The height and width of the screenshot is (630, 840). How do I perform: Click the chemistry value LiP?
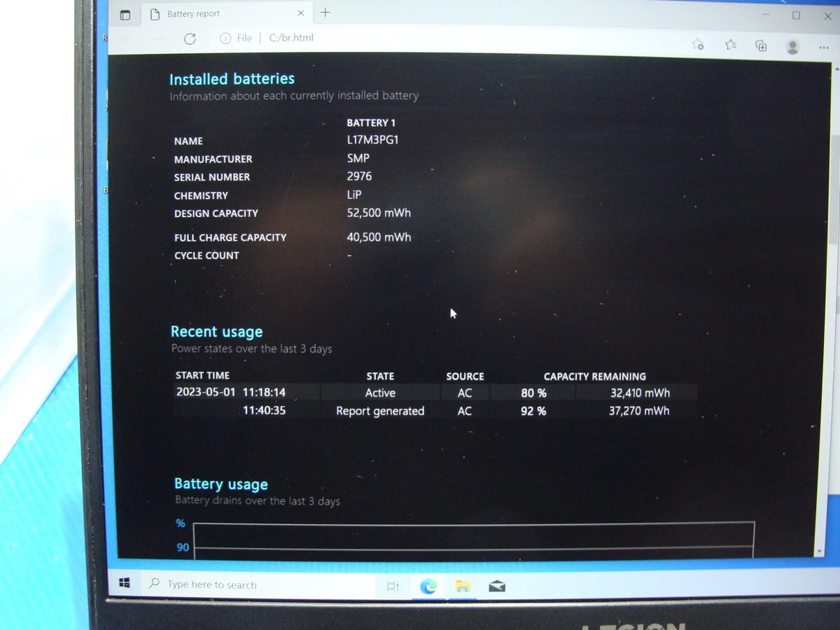pos(354,195)
